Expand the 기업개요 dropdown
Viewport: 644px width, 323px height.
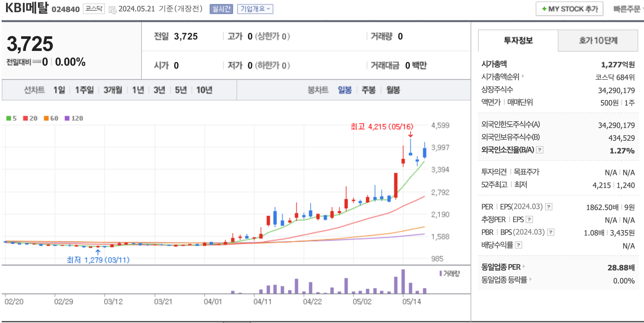click(255, 9)
